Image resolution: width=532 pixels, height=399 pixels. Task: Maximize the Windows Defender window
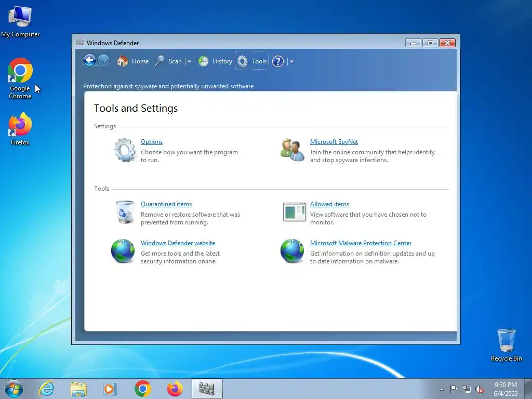pyautogui.click(x=430, y=43)
